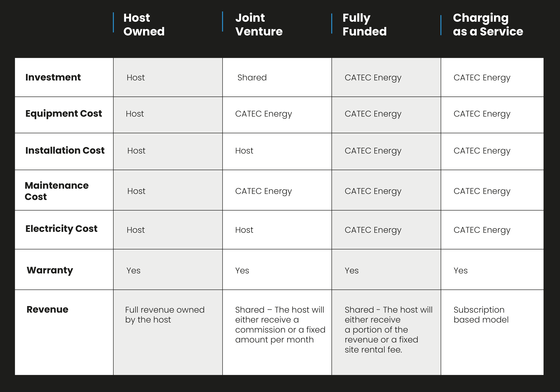Select CATEC Energy in Joint Venture Equipment Cost
Viewport: 560px width, 392px height.
pyautogui.click(x=263, y=114)
